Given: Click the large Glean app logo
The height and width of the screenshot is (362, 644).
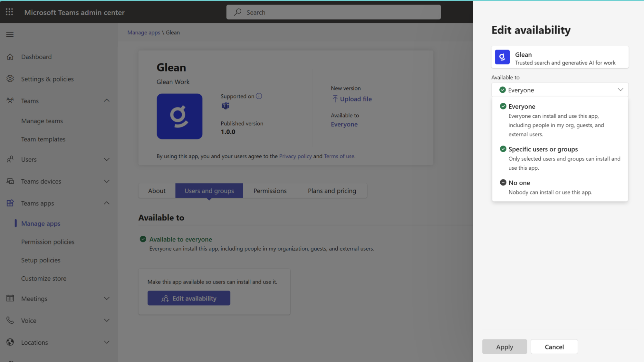Looking at the screenshot, I should click(179, 116).
